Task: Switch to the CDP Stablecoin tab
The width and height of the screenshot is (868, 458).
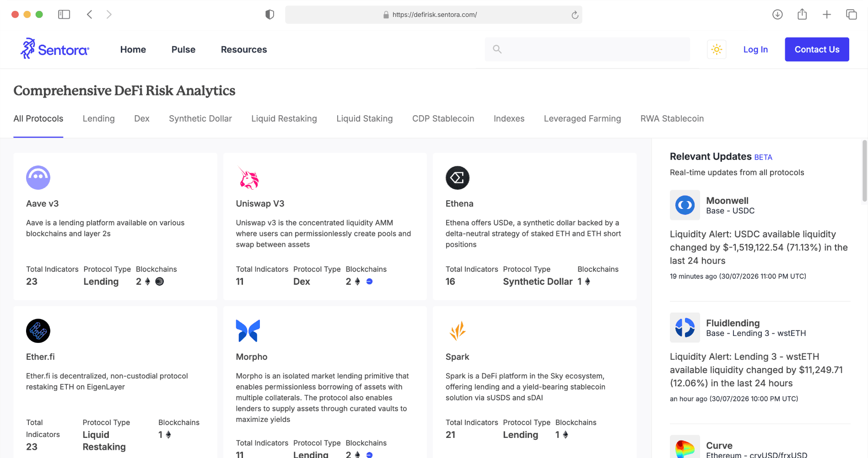Action: click(x=443, y=119)
